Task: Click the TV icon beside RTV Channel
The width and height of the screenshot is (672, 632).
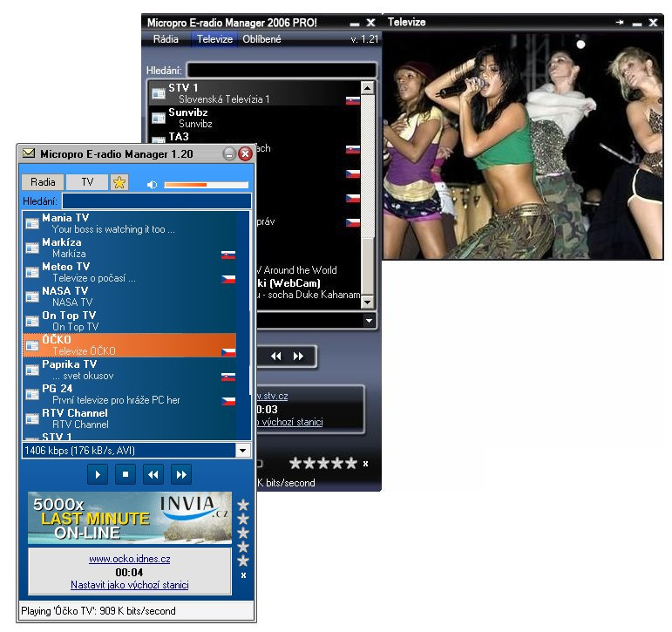Action: (32, 419)
